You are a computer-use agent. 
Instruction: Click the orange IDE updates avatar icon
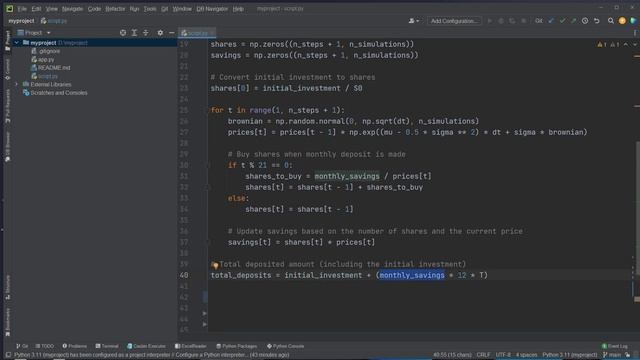click(622, 21)
